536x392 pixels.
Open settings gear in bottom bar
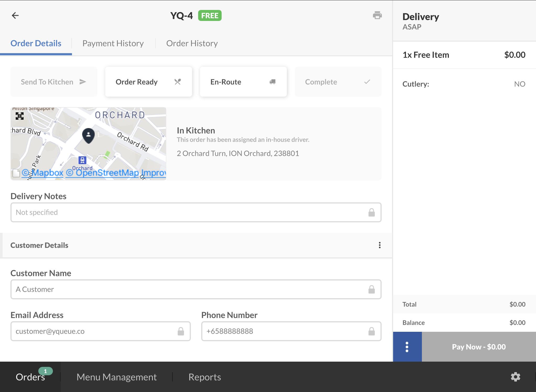[515, 377]
